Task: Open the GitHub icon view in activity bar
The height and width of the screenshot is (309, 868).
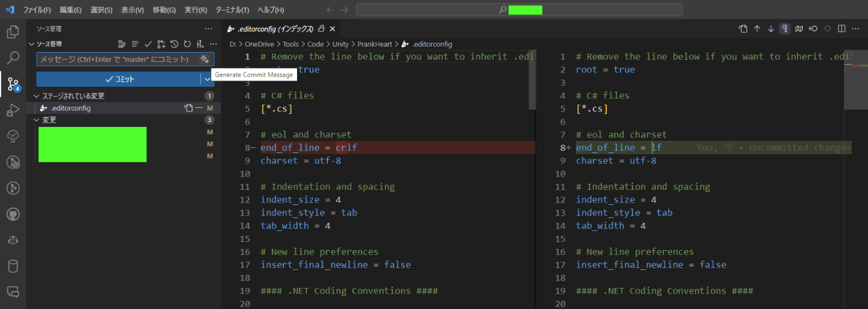Action: click(12, 214)
